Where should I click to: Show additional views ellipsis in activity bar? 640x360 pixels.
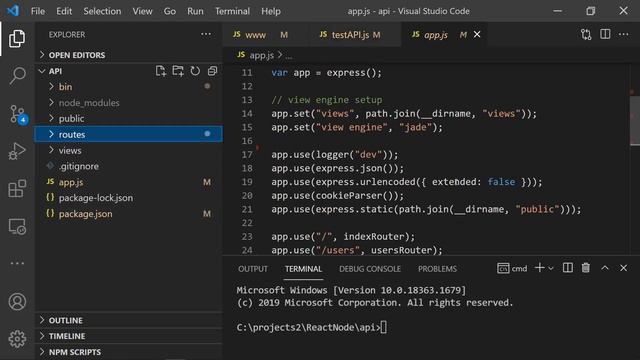17,263
